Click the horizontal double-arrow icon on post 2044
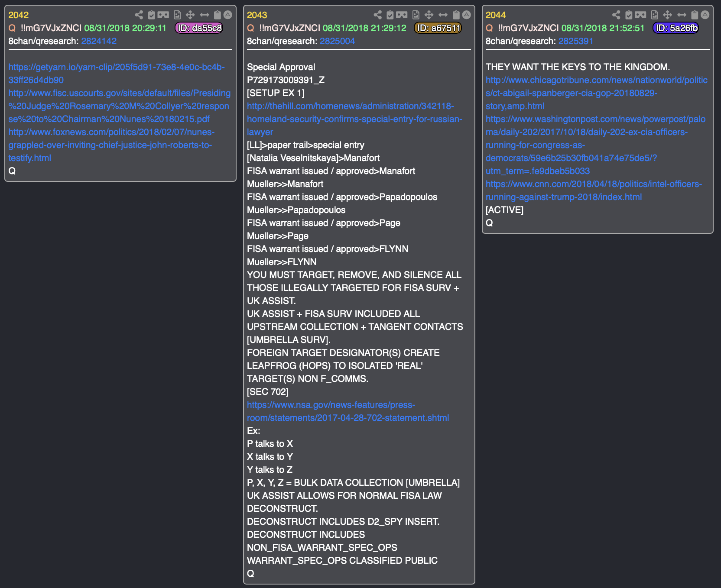721x588 pixels. pyautogui.click(x=682, y=15)
